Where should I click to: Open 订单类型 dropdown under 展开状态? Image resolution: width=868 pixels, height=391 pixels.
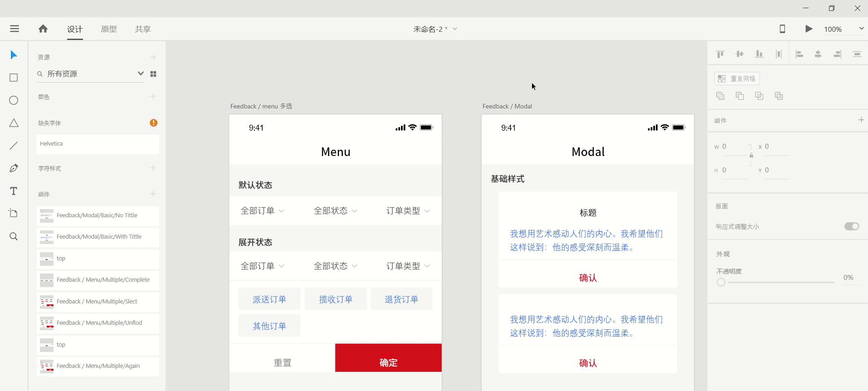[408, 266]
